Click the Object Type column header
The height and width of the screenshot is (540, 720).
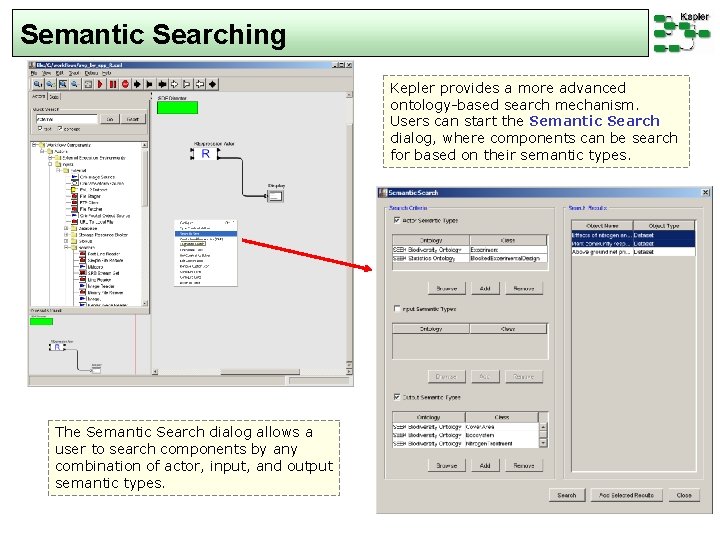[x=664, y=225]
